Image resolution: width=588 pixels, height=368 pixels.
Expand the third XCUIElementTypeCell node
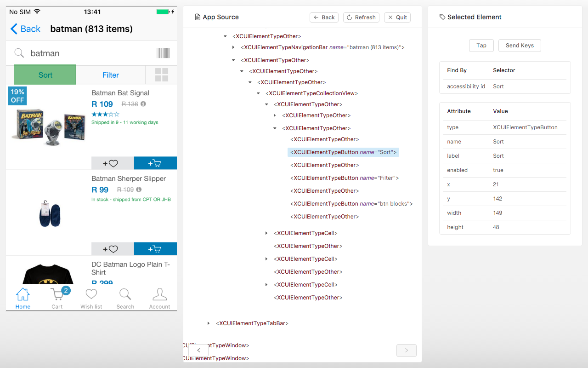click(x=266, y=285)
